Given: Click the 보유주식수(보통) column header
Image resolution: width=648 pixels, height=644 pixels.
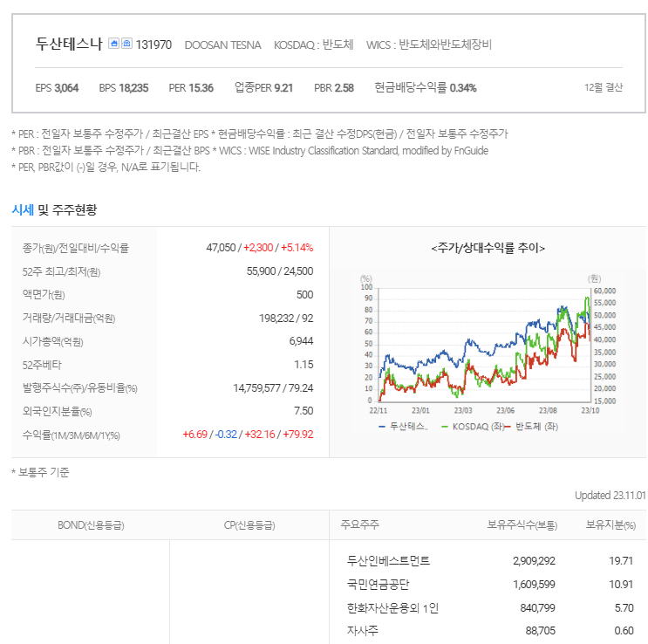Looking at the screenshot, I should [x=522, y=524].
